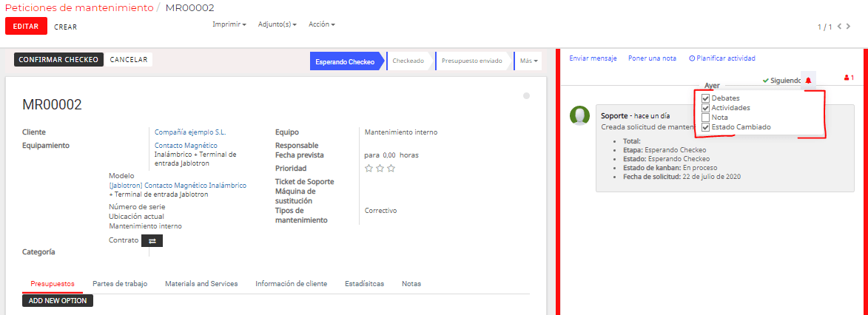Open the Adjunto(s) dropdown

coord(277,24)
